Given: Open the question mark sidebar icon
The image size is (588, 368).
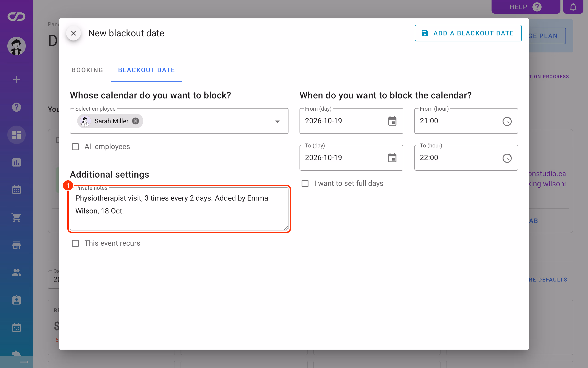Looking at the screenshot, I should pos(17,107).
